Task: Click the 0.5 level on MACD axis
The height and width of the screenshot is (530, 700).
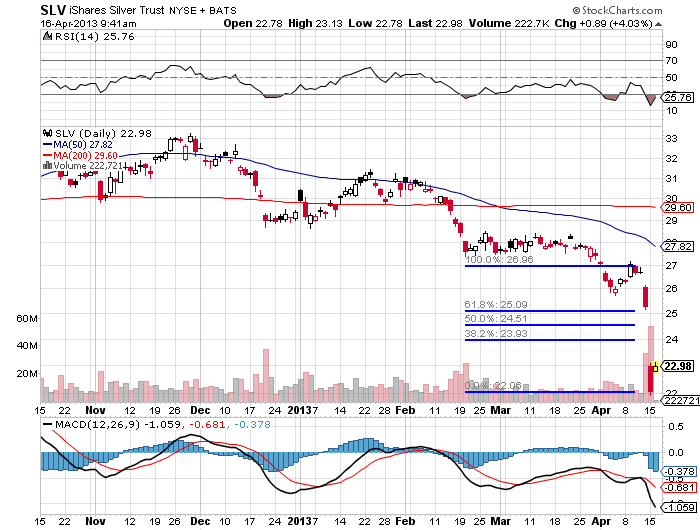Action: pyautogui.click(x=676, y=426)
